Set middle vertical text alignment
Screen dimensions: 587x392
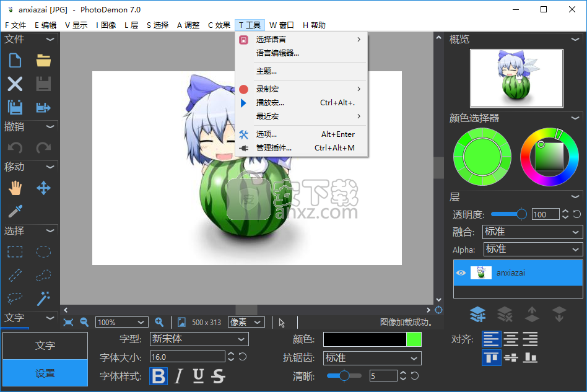(511, 357)
